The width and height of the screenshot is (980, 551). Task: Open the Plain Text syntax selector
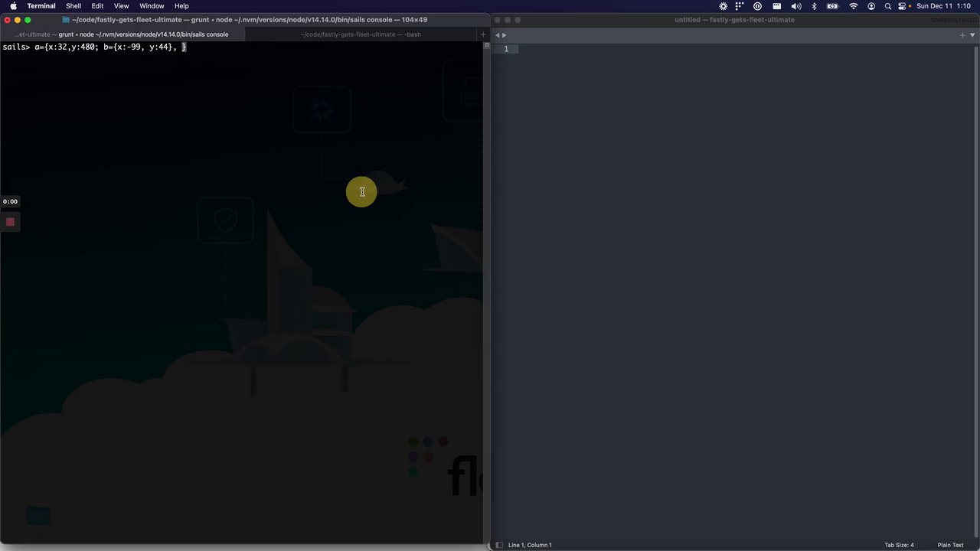tap(950, 545)
